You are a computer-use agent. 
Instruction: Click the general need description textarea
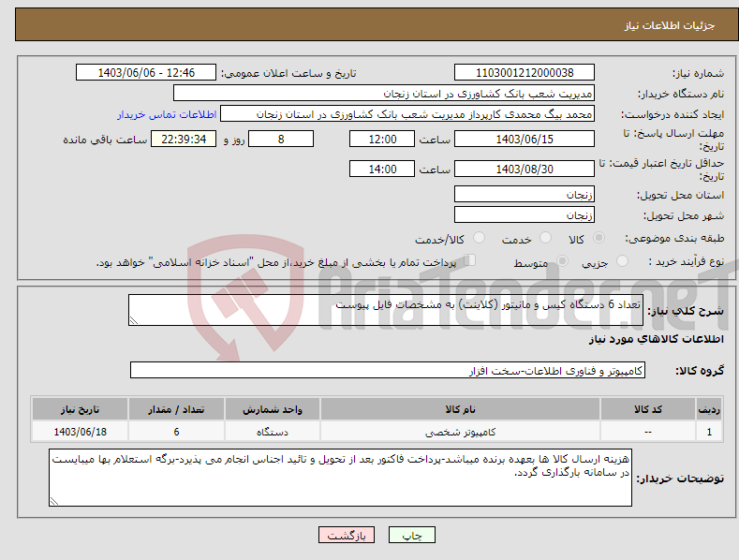[386, 310]
